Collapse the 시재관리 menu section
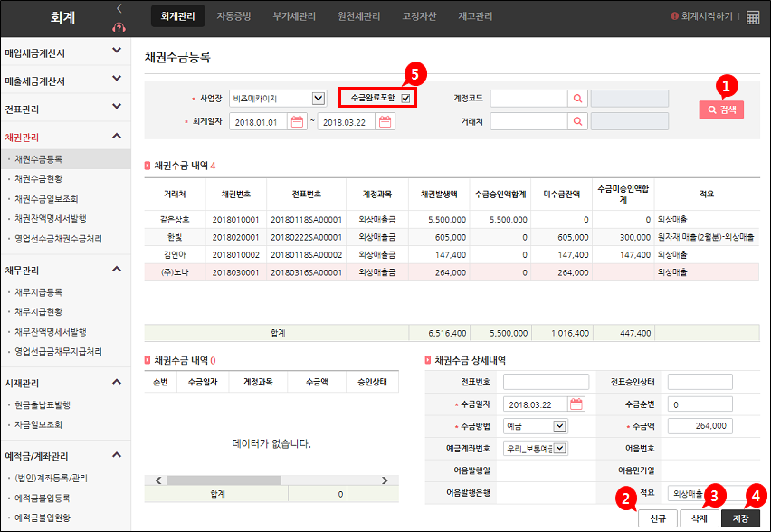Image resolution: width=771 pixels, height=532 pixels. coord(117,382)
